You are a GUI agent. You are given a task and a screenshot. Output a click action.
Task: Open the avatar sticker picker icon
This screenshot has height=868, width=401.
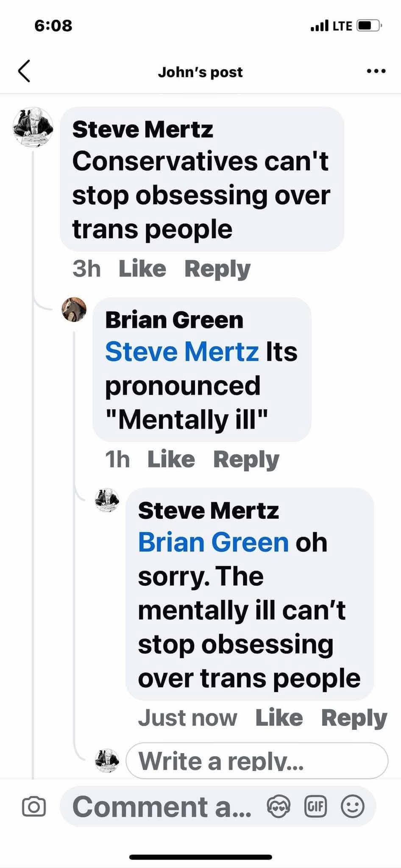pyautogui.click(x=278, y=806)
